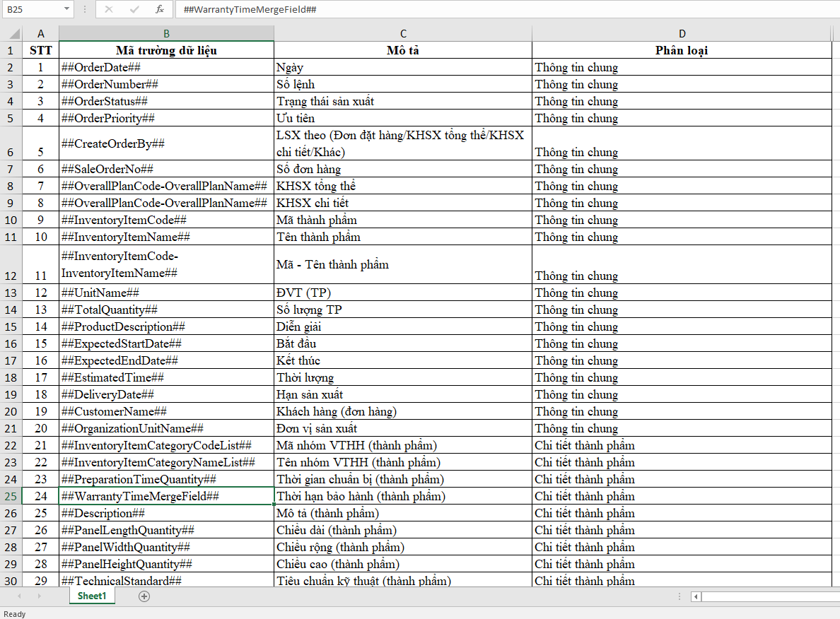Switch to the Sheet1 tab

pos(92,596)
